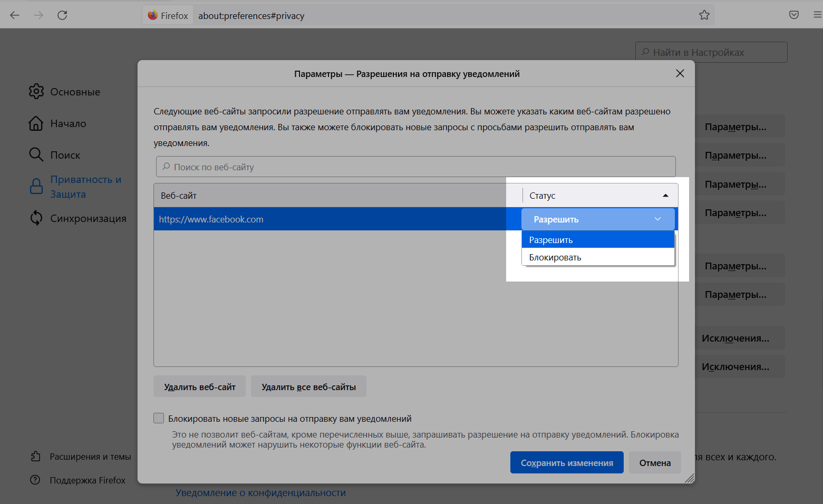
Task: Click the Приватность lock icon
Action: click(36, 186)
